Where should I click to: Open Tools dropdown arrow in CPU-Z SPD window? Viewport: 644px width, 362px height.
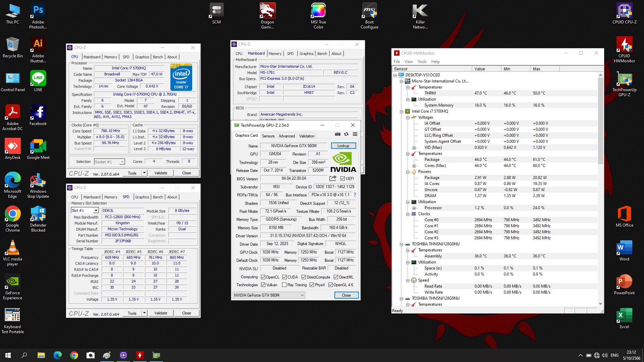[x=144, y=313]
